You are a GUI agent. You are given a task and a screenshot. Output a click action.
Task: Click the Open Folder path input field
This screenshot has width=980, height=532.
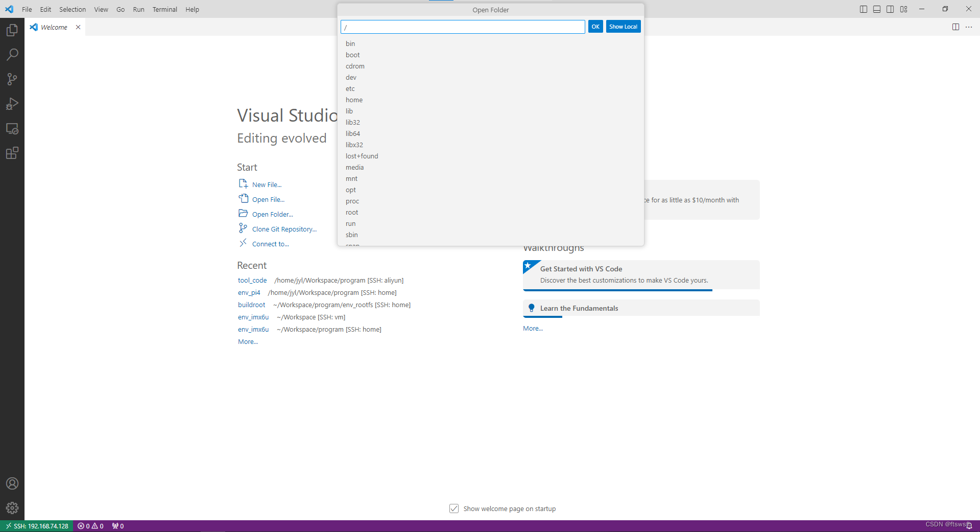click(463, 27)
